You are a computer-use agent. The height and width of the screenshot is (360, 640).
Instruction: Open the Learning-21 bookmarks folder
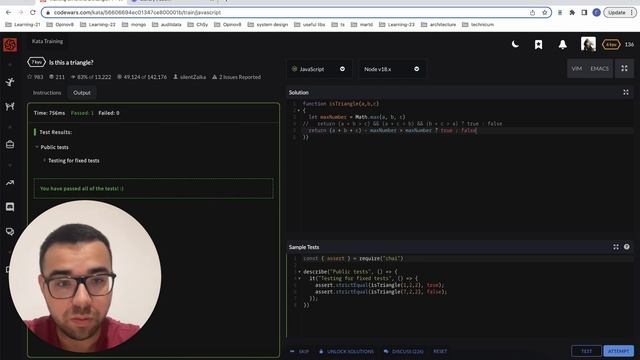pyautogui.click(x=23, y=24)
